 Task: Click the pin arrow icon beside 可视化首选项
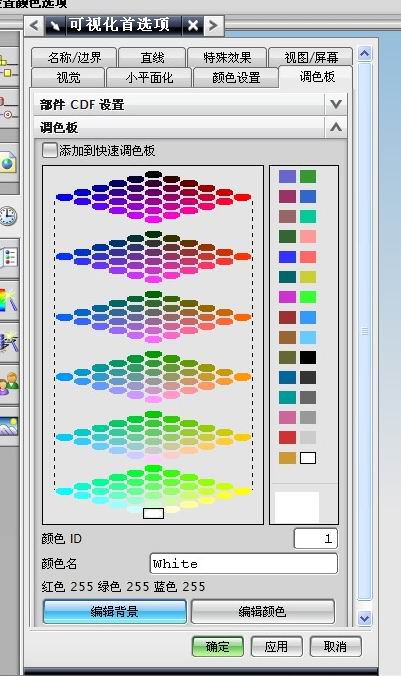tap(54, 25)
